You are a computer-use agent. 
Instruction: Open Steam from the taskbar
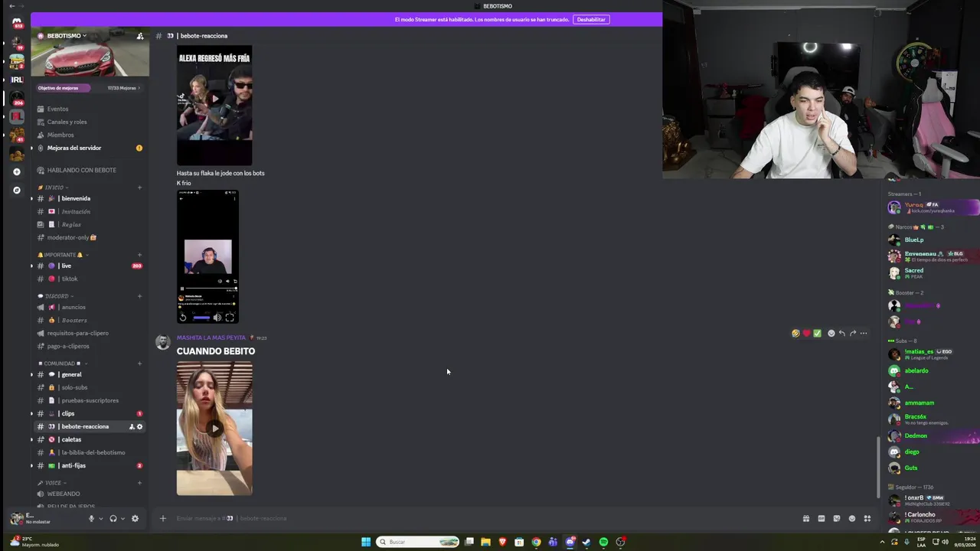pos(586,542)
